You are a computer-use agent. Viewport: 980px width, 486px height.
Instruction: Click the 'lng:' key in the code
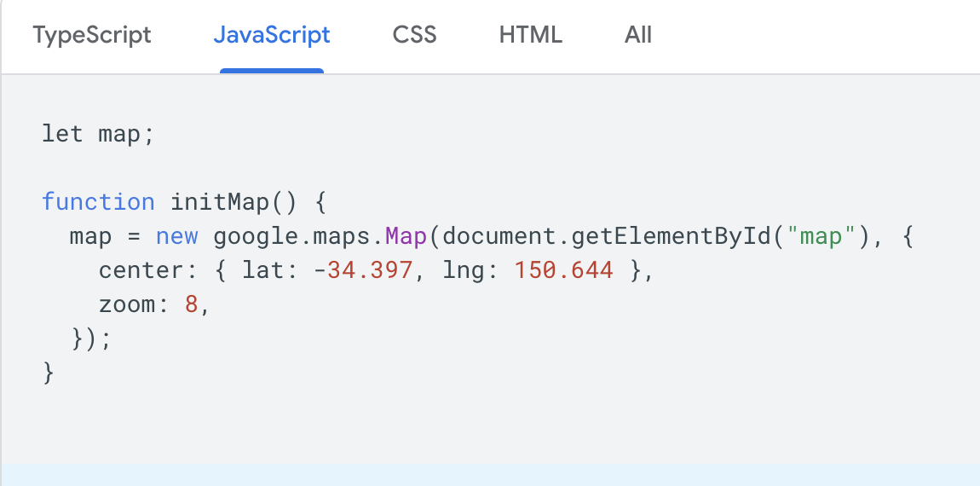click(x=470, y=271)
